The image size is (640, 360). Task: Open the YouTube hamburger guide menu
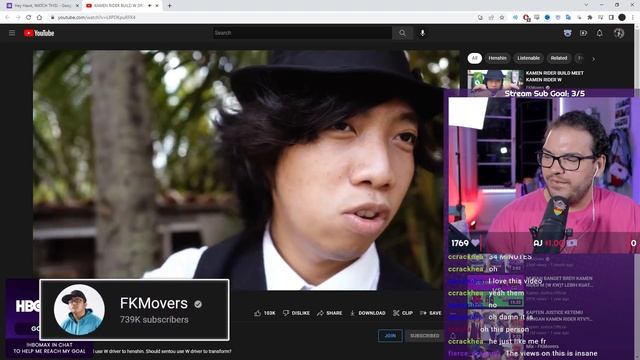click(12, 33)
